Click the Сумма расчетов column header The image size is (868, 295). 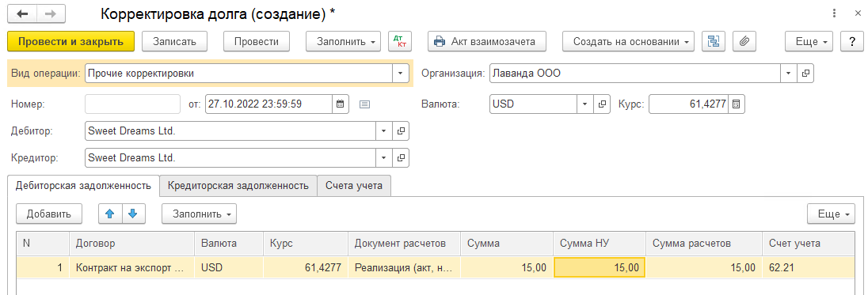click(703, 244)
